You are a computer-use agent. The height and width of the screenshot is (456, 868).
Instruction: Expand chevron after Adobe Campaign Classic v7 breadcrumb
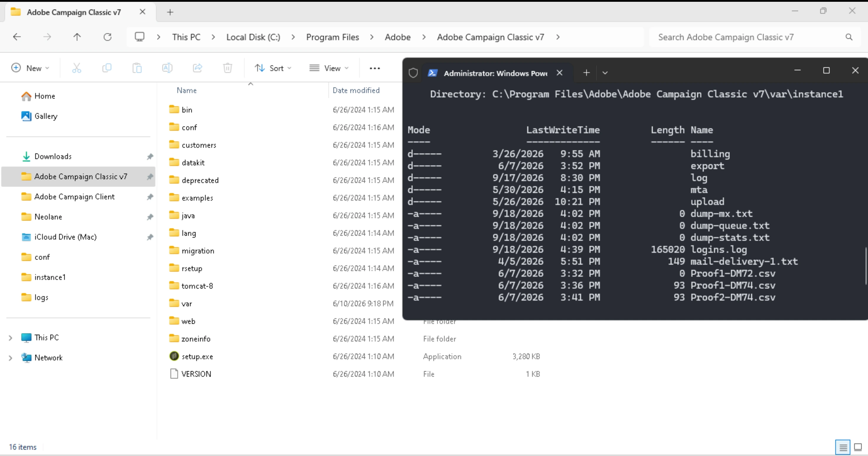pos(558,37)
